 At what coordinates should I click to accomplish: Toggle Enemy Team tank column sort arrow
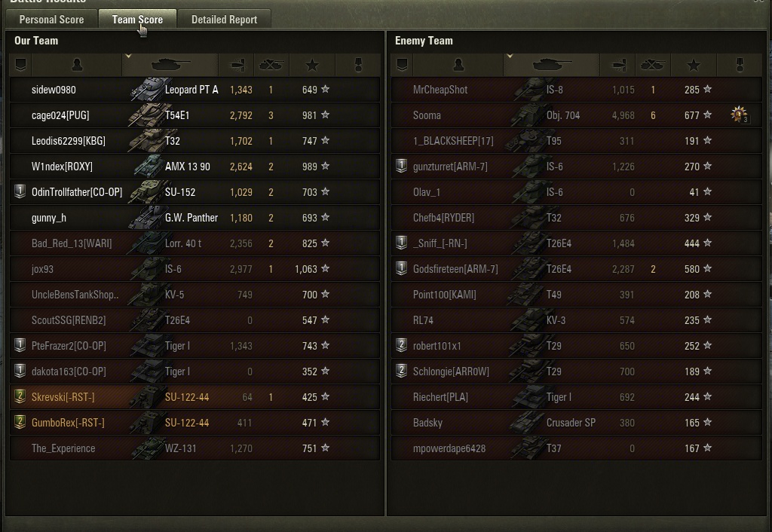(510, 57)
